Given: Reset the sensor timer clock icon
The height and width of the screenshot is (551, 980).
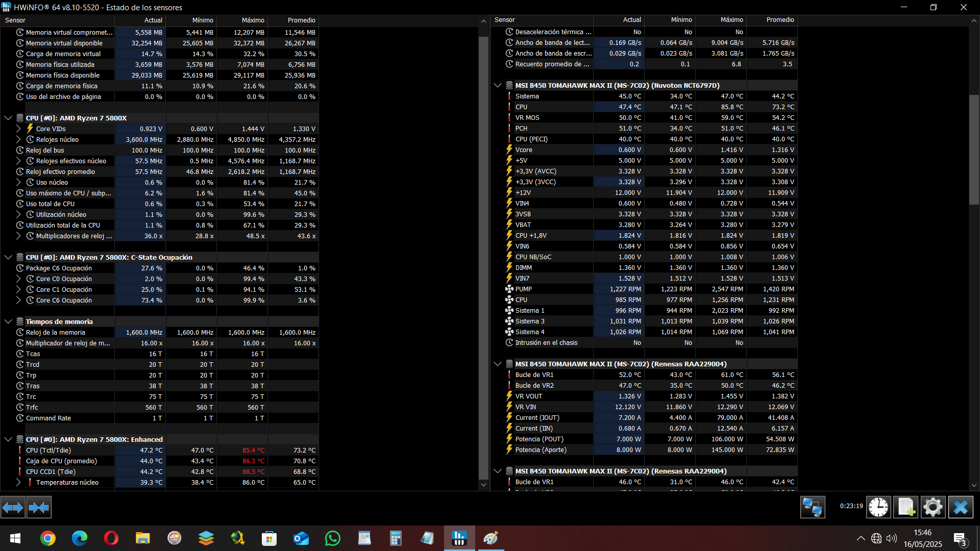Looking at the screenshot, I should (878, 507).
